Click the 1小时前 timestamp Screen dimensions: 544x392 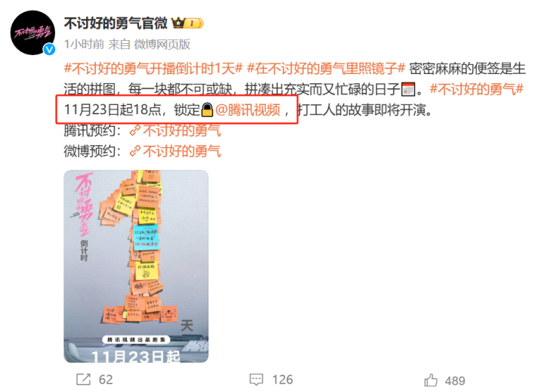click(x=84, y=45)
